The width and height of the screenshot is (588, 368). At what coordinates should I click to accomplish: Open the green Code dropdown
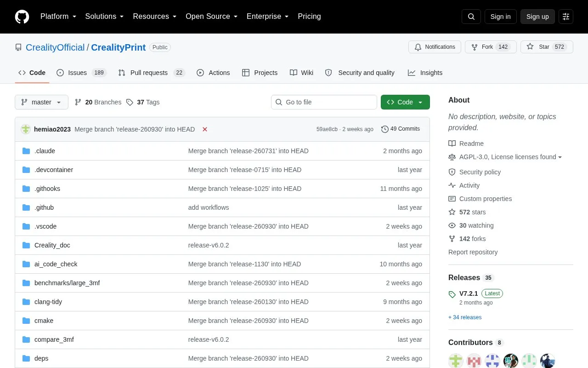(x=405, y=102)
